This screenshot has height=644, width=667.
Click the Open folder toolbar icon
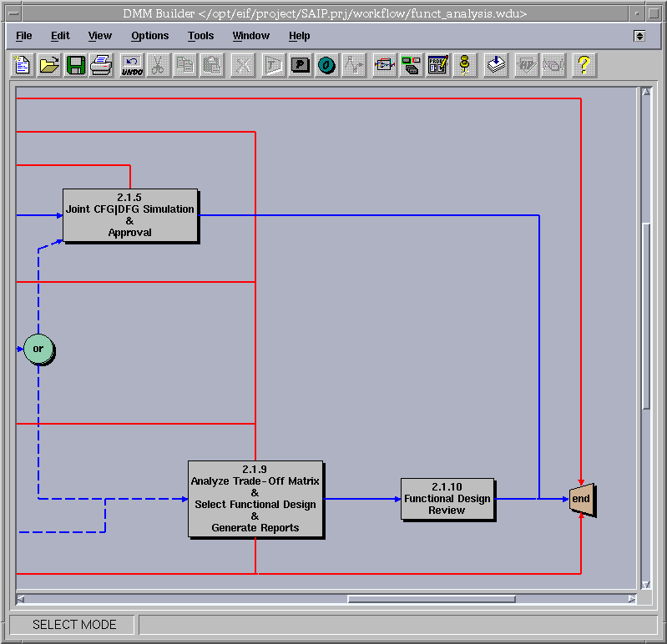click(x=49, y=65)
